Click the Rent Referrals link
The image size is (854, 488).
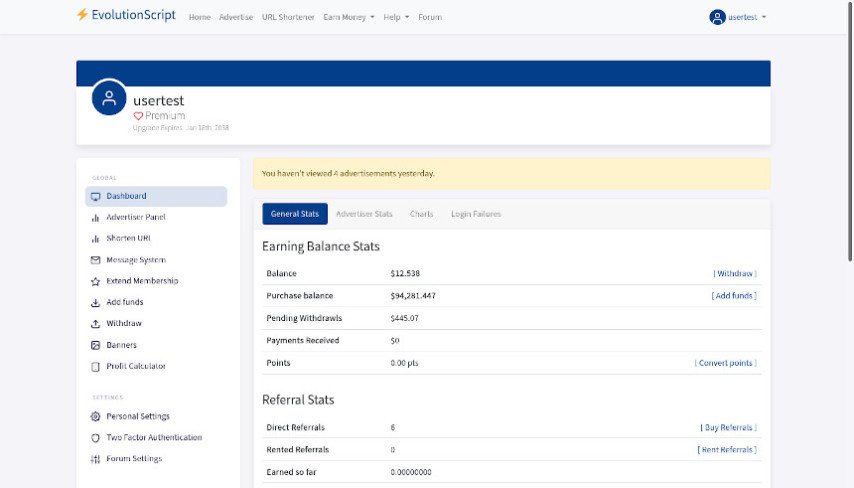coord(727,450)
